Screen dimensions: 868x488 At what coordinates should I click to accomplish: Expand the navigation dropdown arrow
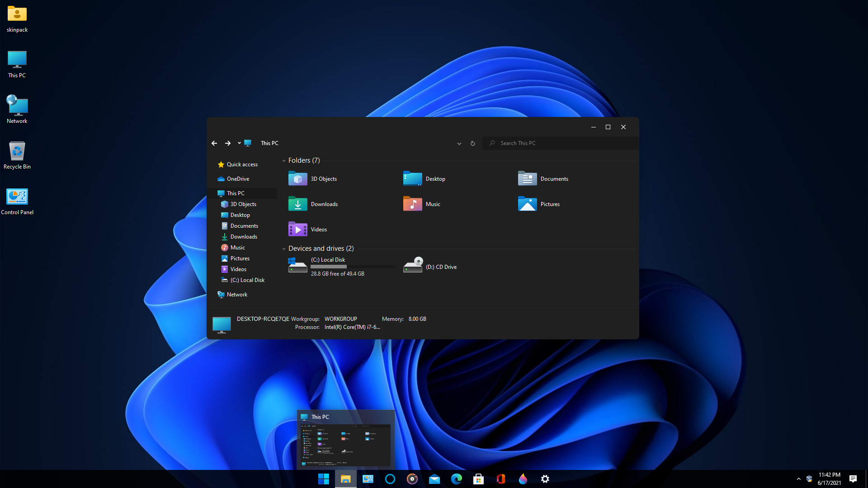(x=238, y=142)
